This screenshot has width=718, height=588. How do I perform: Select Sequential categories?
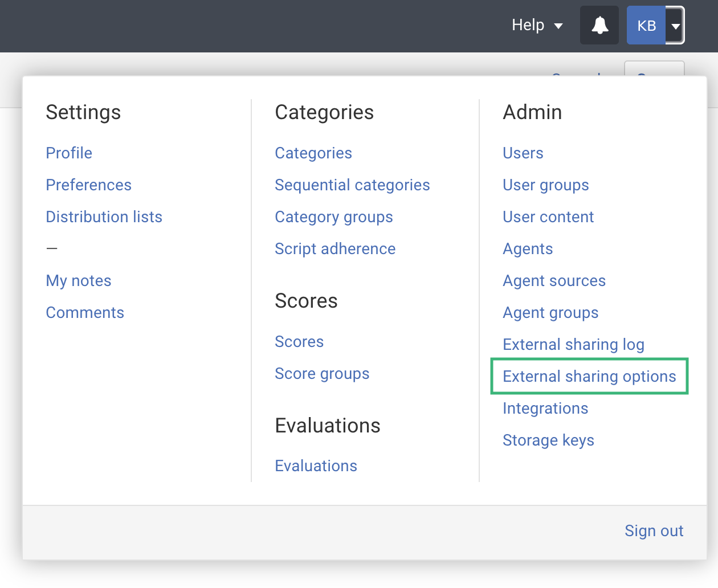352,185
